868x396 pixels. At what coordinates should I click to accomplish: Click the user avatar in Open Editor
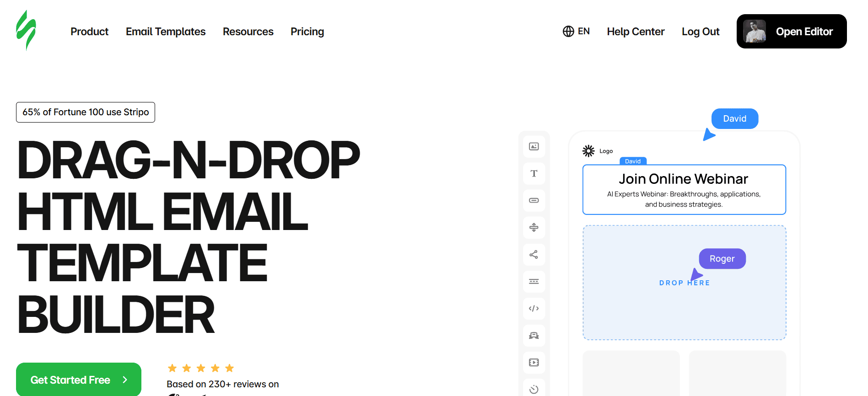tap(755, 31)
